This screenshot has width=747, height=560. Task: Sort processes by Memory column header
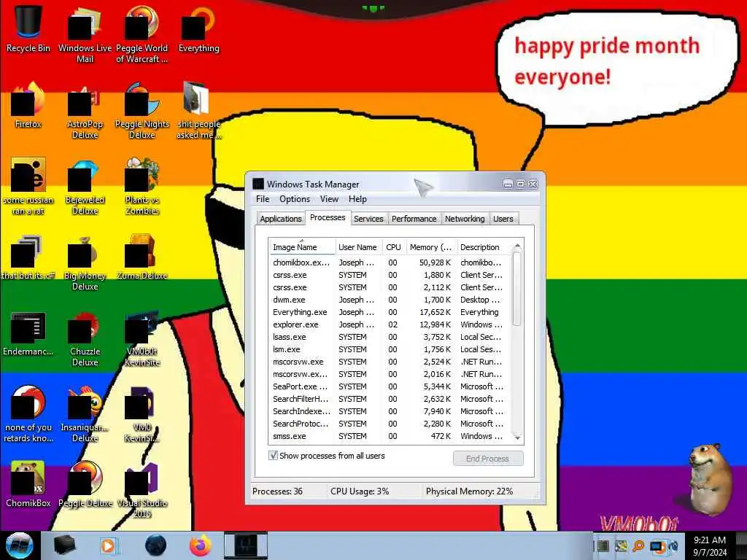431,247
